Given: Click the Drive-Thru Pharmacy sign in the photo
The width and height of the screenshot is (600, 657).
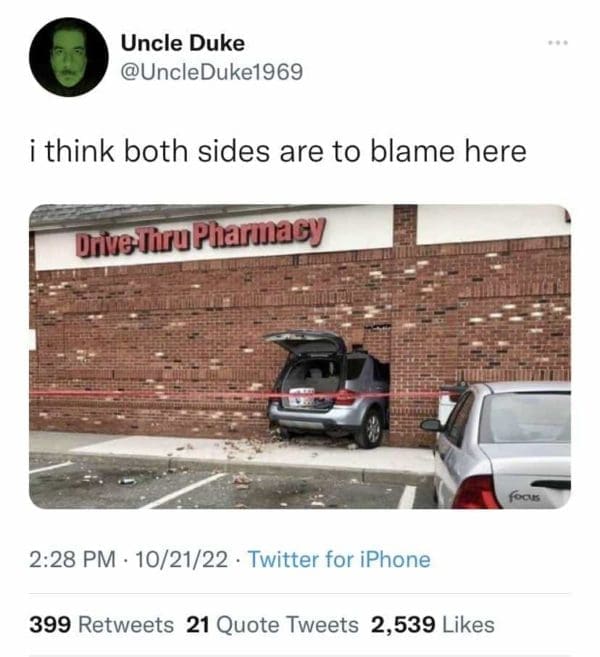Looking at the screenshot, I should point(200,237).
